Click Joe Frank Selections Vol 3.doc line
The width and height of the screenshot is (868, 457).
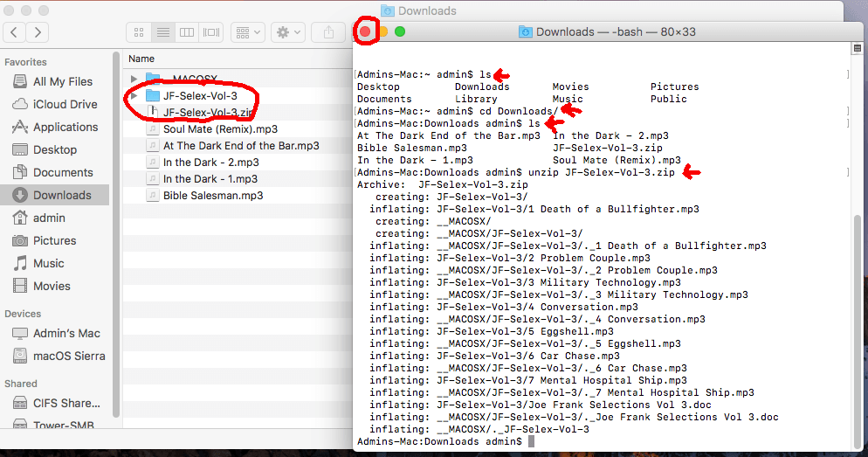541,405
